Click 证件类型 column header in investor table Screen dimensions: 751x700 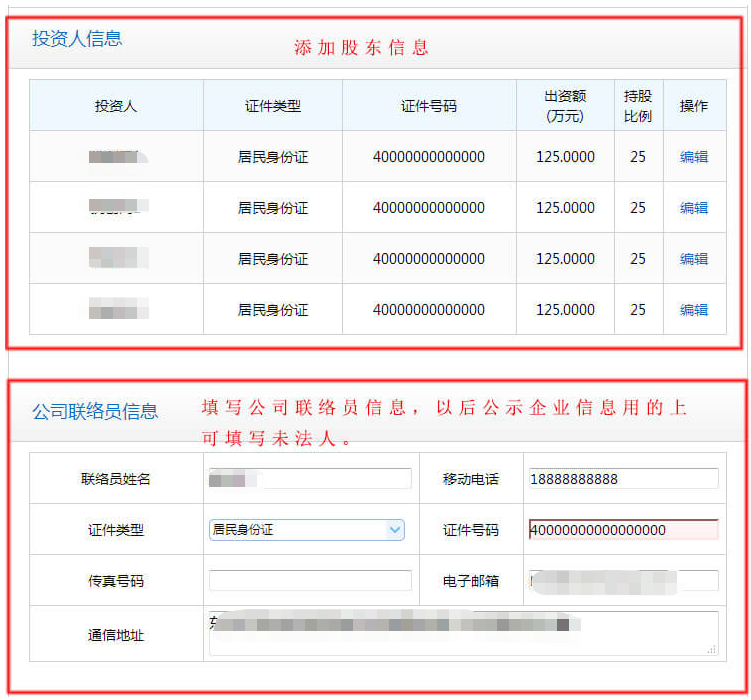pyautogui.click(x=273, y=106)
